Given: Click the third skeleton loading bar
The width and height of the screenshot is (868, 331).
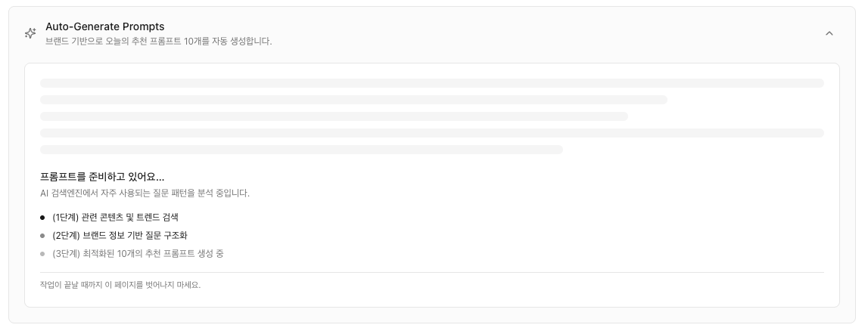Looking at the screenshot, I should 334,116.
